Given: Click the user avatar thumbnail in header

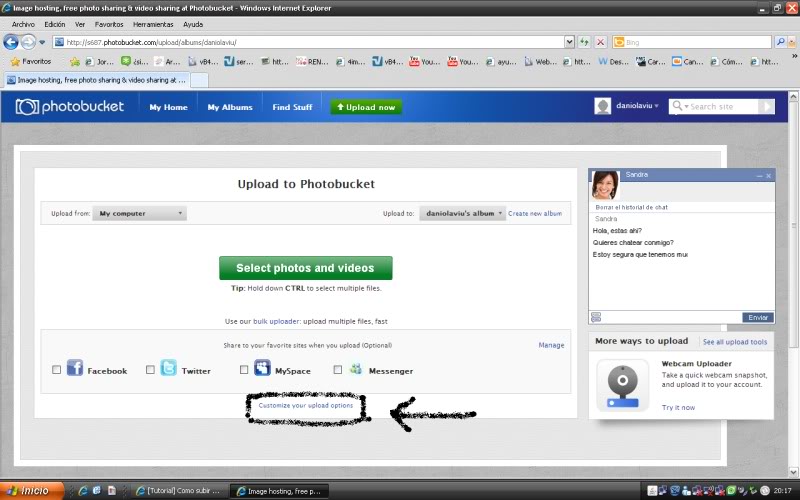Looking at the screenshot, I should (603, 106).
